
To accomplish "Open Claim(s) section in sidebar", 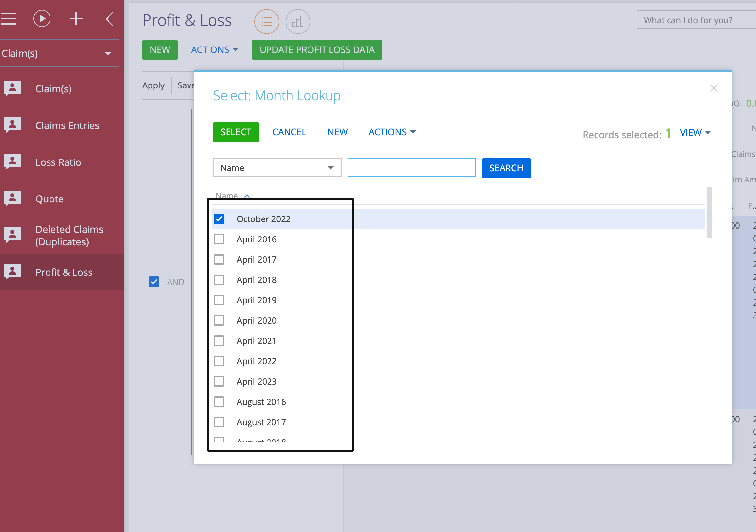I will tap(53, 89).
